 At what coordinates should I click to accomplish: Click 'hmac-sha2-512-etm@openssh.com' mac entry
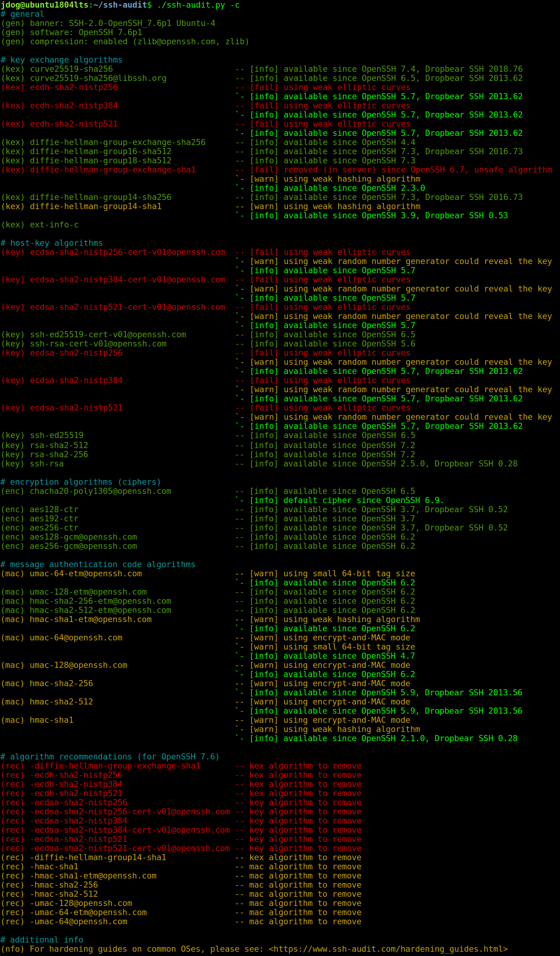(100, 610)
